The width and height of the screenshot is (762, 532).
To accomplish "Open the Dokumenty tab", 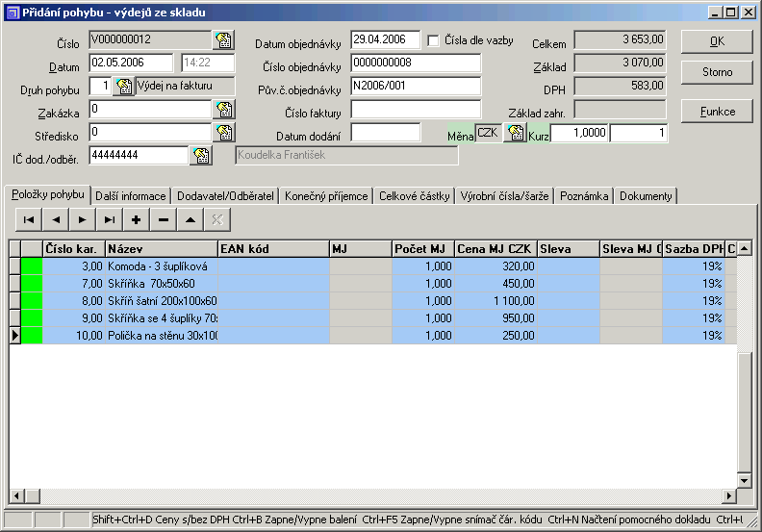I will (646, 196).
